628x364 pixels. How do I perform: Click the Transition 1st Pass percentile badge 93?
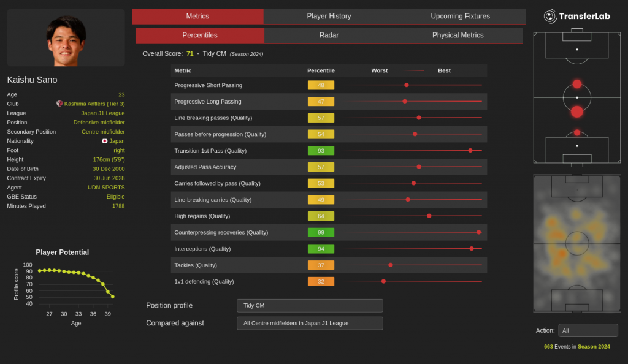click(x=321, y=151)
